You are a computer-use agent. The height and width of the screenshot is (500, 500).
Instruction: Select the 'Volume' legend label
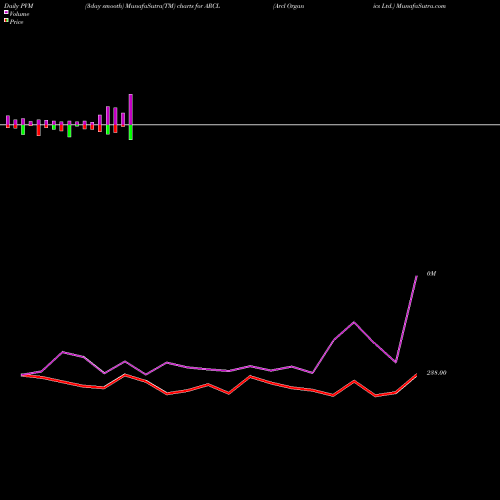click(19, 14)
